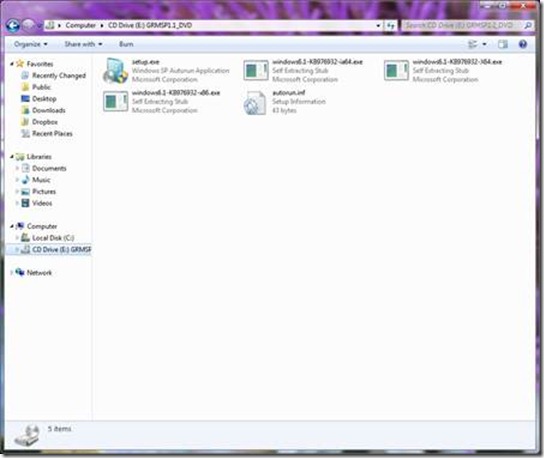544x458 pixels.
Task: Open Dropbox in Favorites
Action: click(45, 122)
